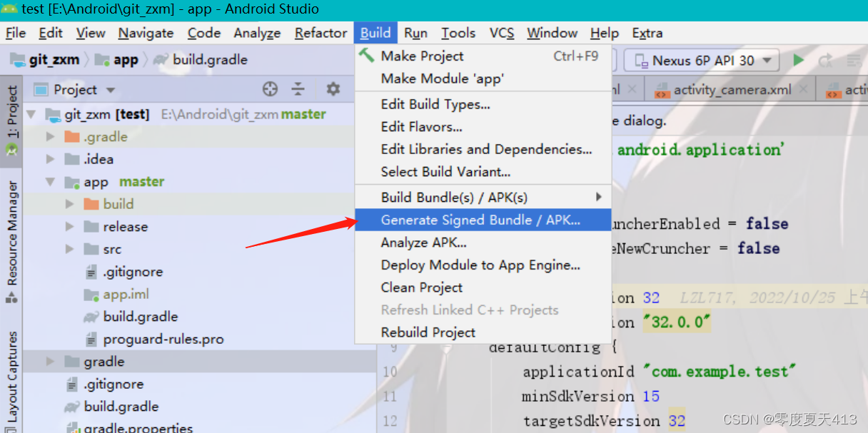Choose Select Build Variant...

[x=483, y=172]
